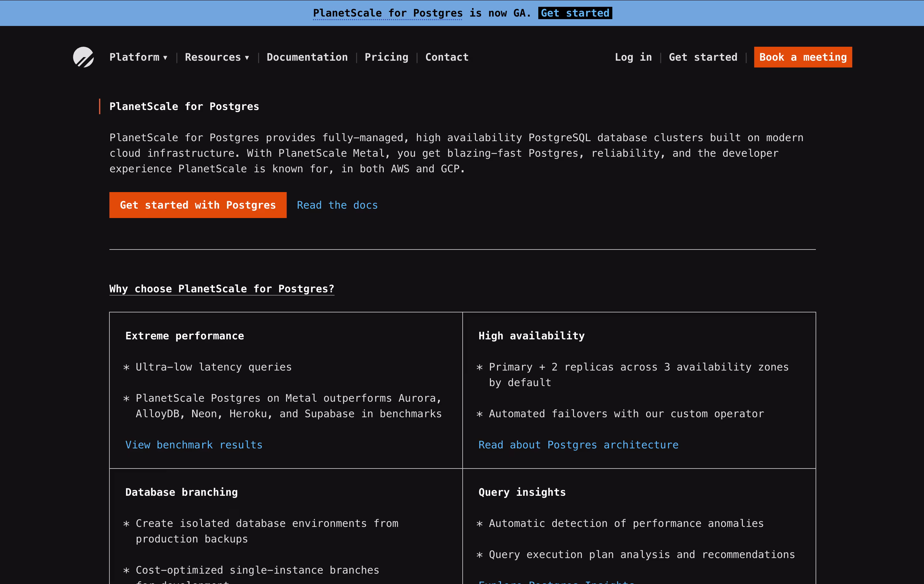Expand the Resources dropdown menu
924x584 pixels.
[x=217, y=57]
